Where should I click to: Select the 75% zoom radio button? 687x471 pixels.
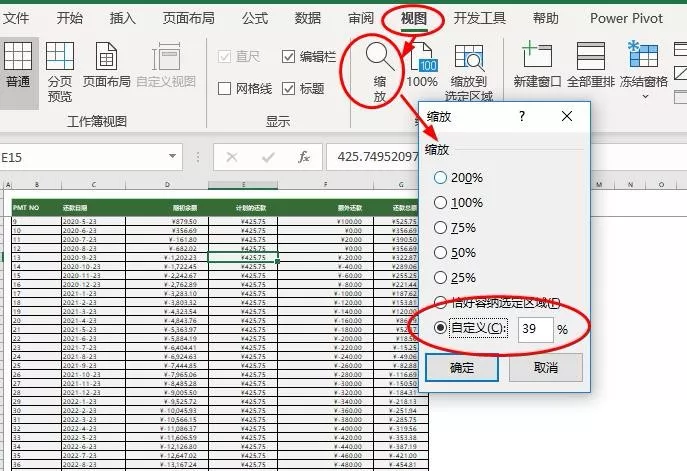coord(440,227)
